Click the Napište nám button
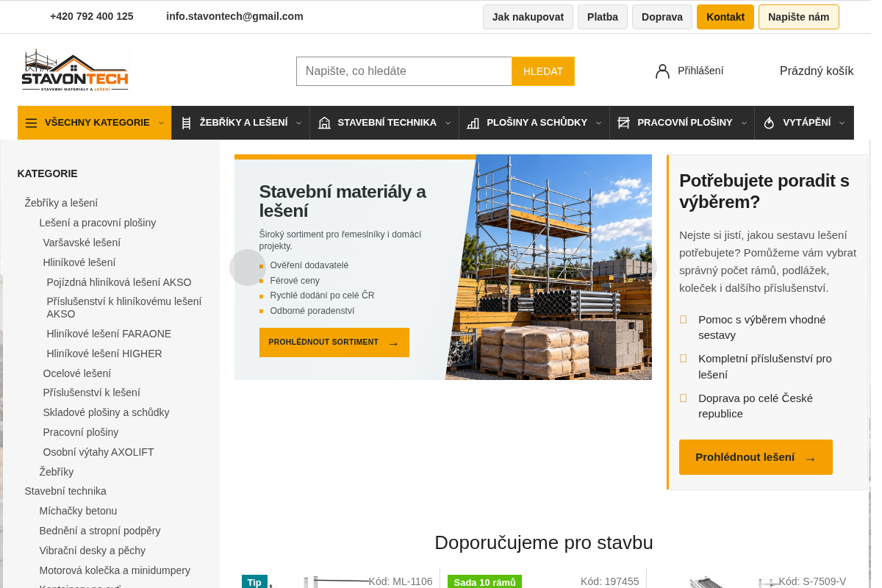The image size is (882, 588). (x=799, y=17)
